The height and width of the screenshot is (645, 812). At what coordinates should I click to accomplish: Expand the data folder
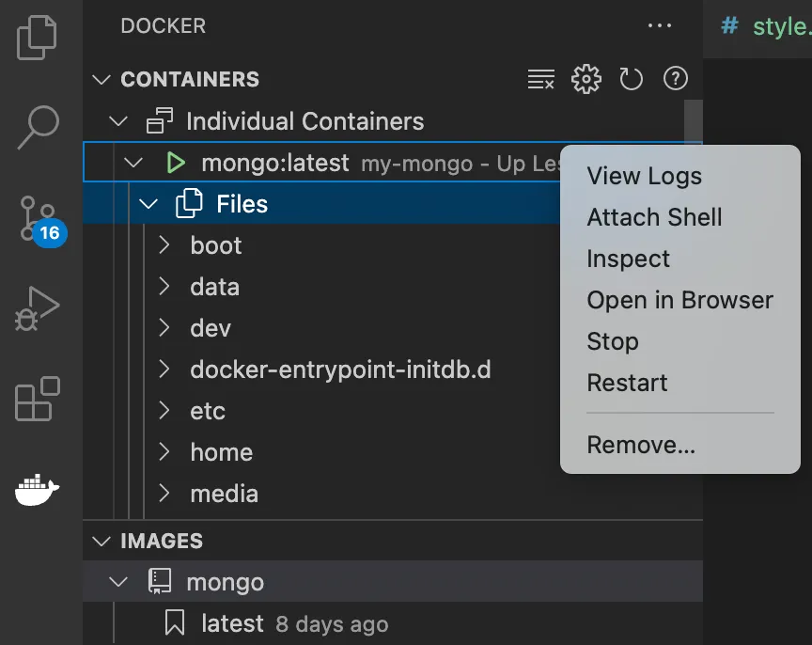[x=164, y=287]
